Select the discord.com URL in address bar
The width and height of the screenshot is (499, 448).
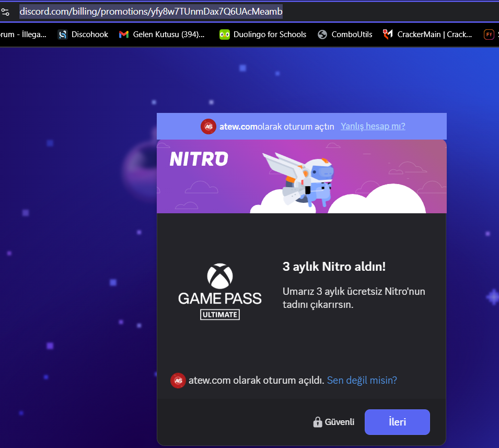pyautogui.click(x=151, y=12)
